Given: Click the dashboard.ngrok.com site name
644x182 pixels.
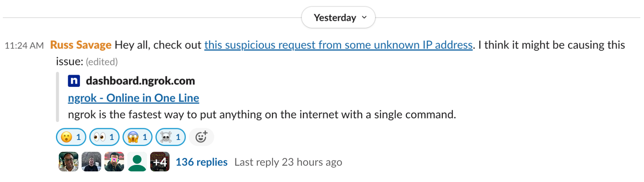Looking at the screenshot, I should click(140, 81).
